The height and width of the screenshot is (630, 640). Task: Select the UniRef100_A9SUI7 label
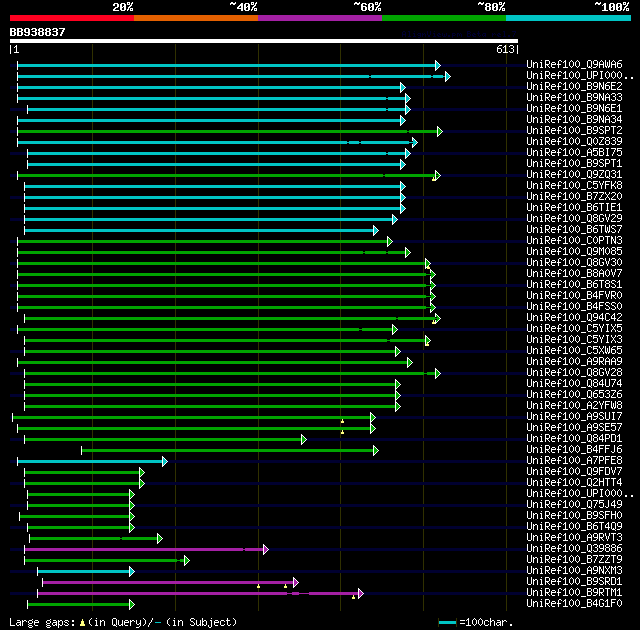coord(574,417)
